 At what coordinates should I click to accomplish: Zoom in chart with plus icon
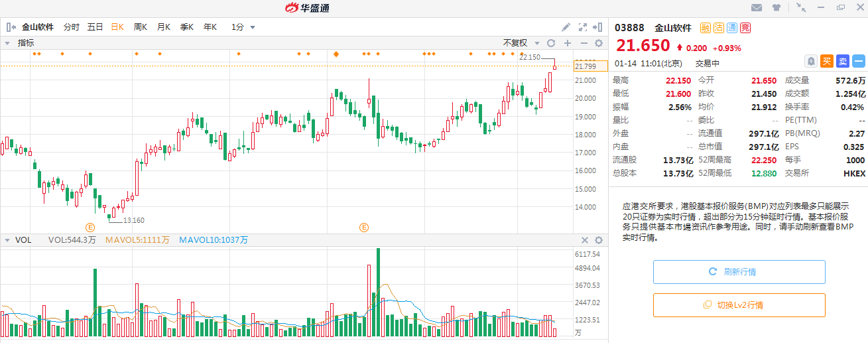pyautogui.click(x=567, y=43)
